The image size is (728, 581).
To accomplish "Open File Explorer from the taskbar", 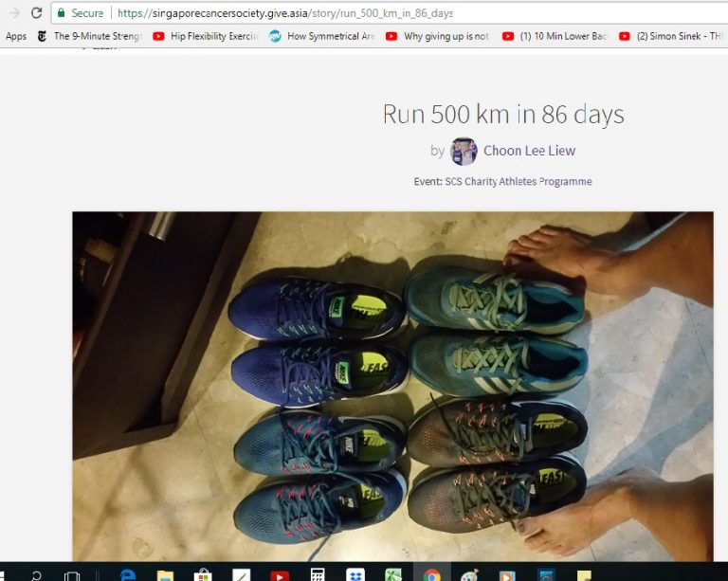I will click(165, 576).
